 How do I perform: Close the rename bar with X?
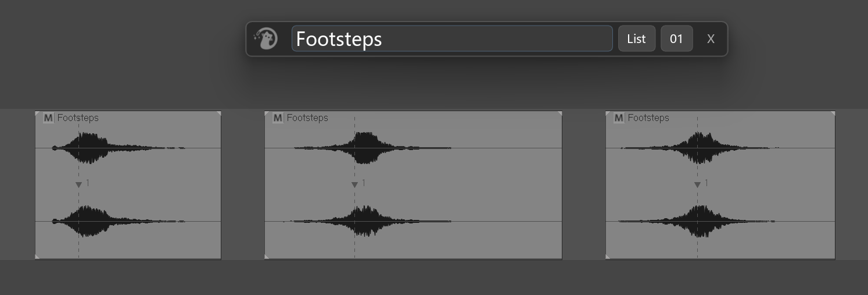(x=711, y=39)
